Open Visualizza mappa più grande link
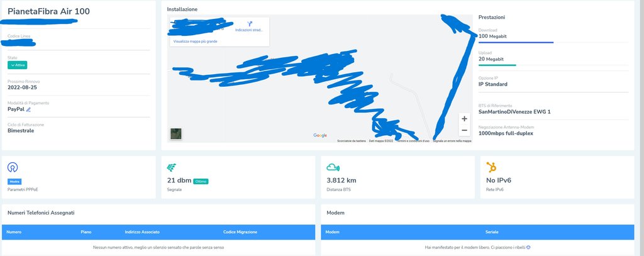The width and height of the screenshot is (644, 256). [195, 42]
